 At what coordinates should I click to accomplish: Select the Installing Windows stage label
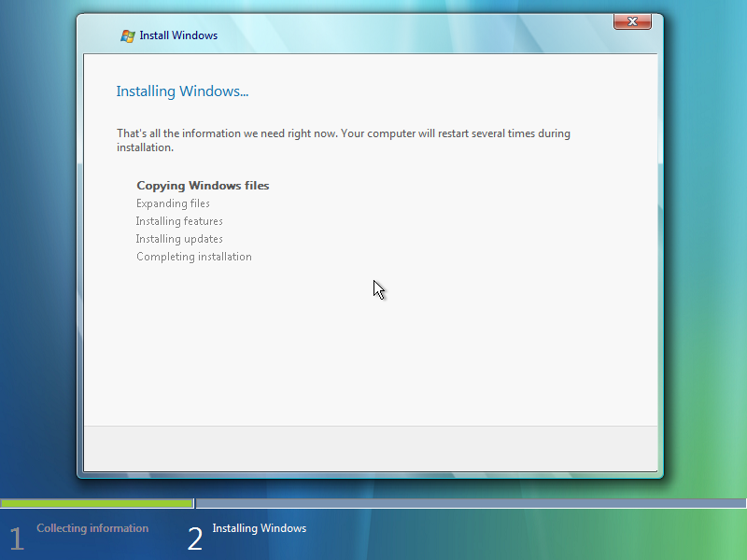(x=259, y=527)
